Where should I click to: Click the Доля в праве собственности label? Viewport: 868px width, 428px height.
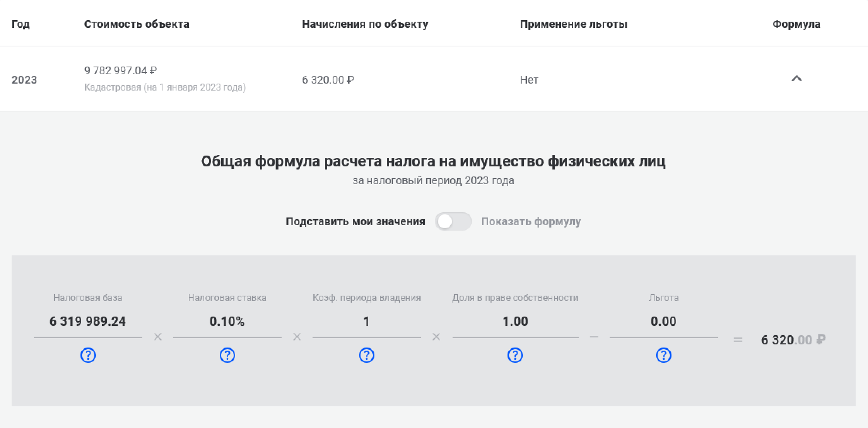click(x=515, y=298)
